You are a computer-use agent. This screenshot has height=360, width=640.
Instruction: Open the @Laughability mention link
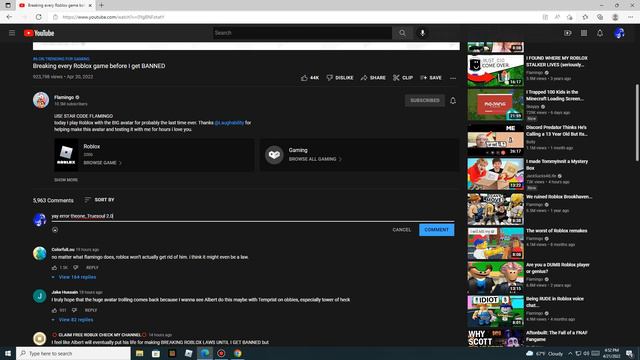229,122
